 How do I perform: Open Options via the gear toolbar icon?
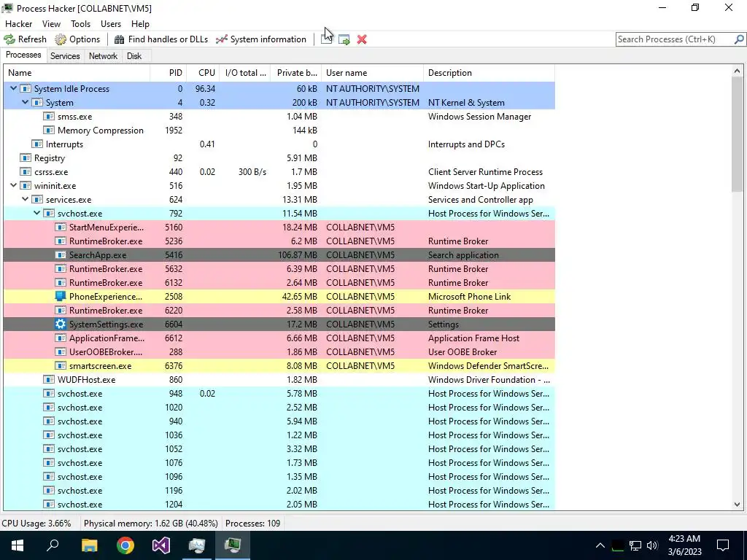pos(61,39)
